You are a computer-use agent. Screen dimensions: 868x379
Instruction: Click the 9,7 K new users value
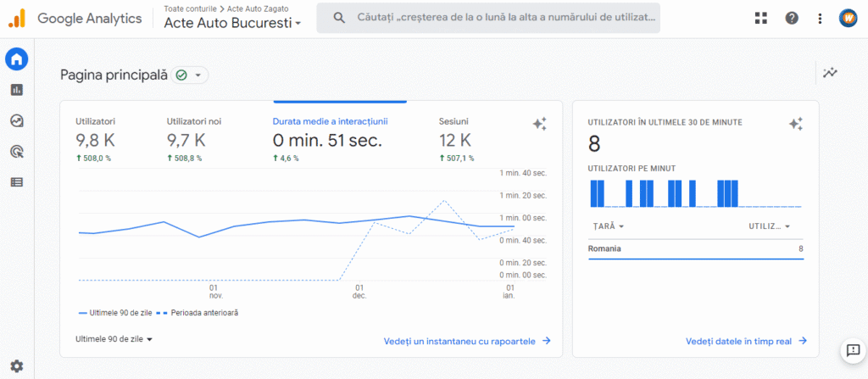pyautogui.click(x=186, y=140)
